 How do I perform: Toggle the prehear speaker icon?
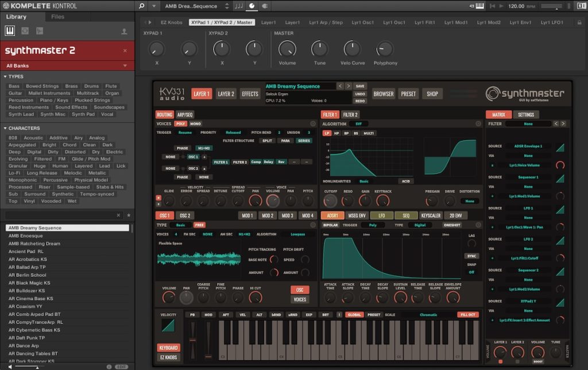coord(10,367)
